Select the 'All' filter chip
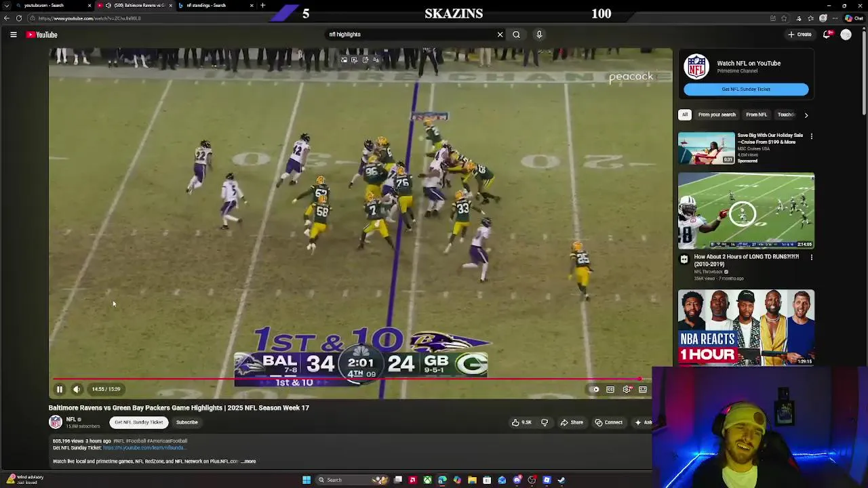Screen dimensions: 868x488 click(685, 115)
